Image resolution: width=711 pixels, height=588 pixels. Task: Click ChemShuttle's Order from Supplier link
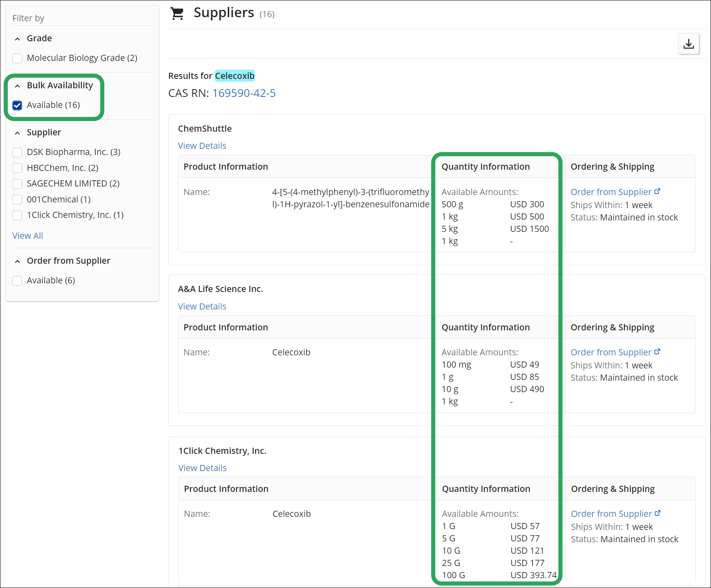pos(611,192)
